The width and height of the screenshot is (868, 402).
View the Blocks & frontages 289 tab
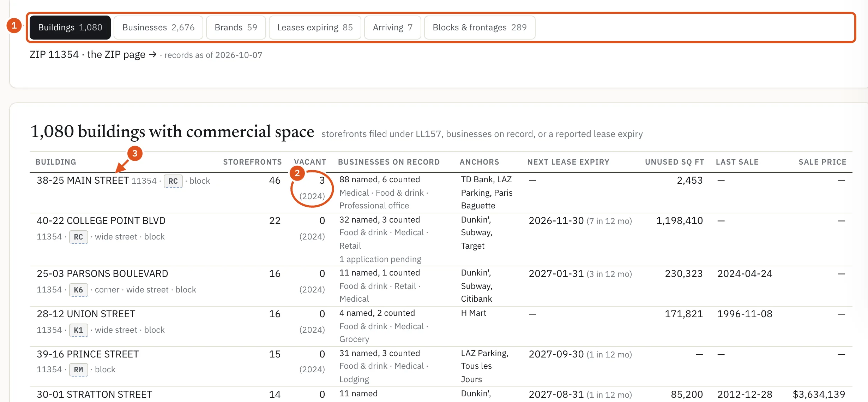480,28
